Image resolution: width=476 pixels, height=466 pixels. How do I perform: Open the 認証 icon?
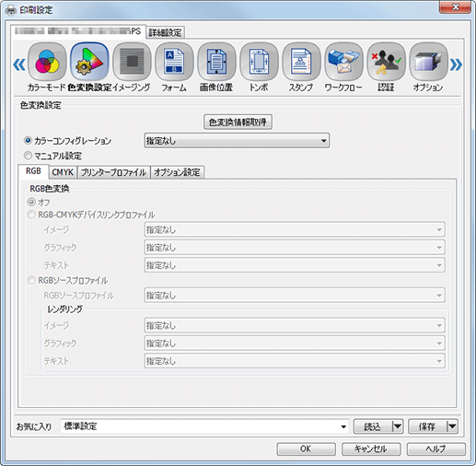point(386,62)
